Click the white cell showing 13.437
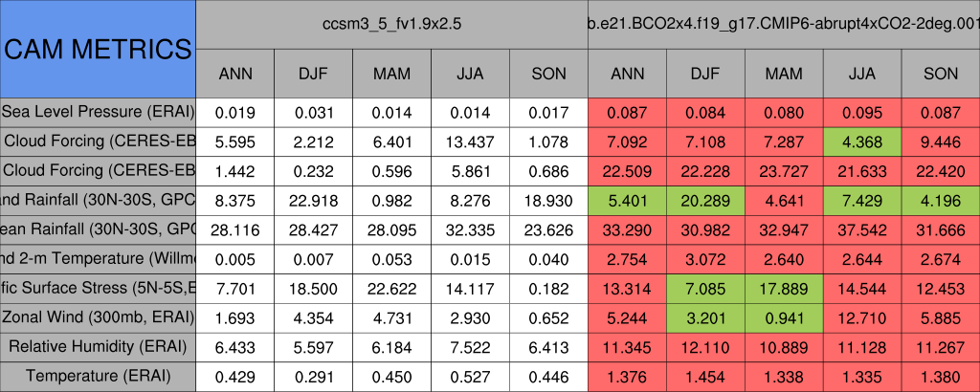The image size is (980, 392). (470, 141)
